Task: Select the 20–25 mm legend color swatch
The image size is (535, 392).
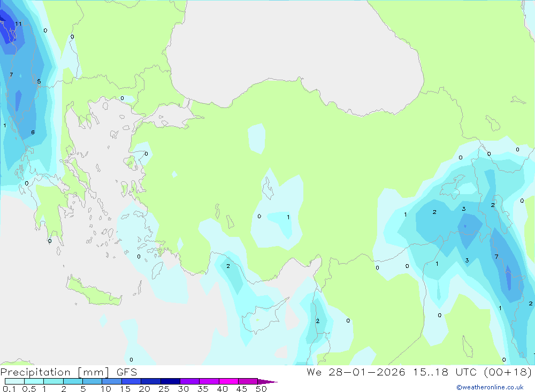Action: pos(151,381)
